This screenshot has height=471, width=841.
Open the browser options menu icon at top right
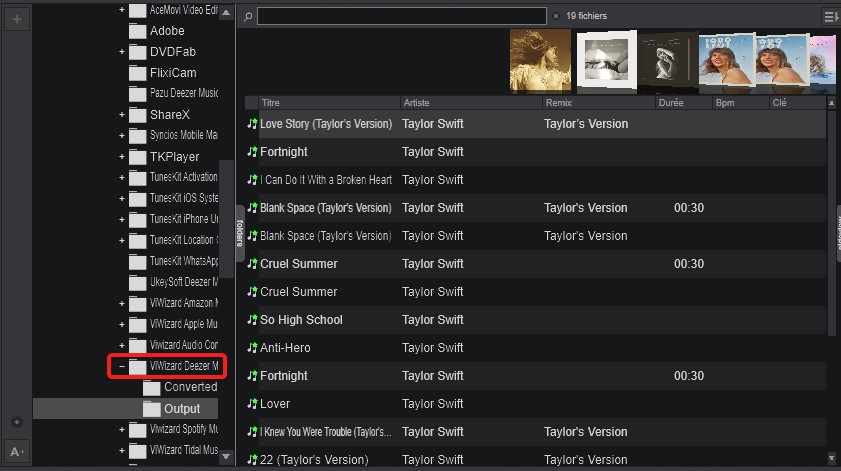click(831, 17)
